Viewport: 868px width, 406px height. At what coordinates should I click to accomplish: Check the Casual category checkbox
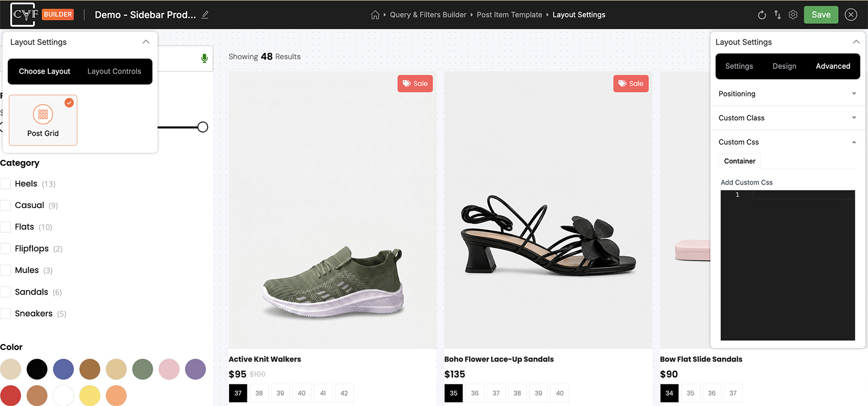click(6, 205)
